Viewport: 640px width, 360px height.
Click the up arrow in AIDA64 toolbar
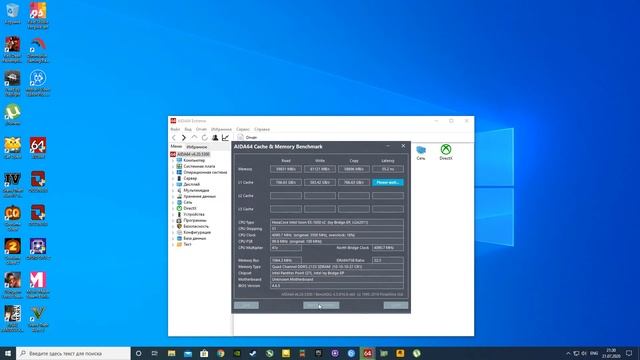194,138
